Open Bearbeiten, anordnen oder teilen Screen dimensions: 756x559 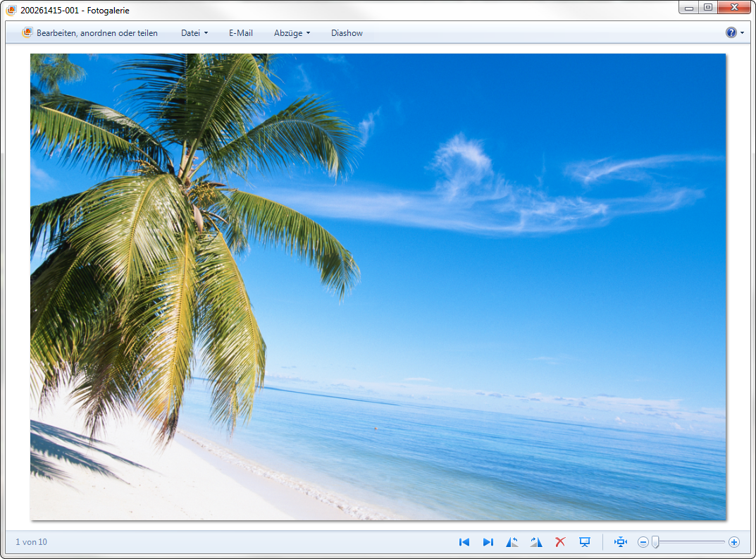pos(90,33)
